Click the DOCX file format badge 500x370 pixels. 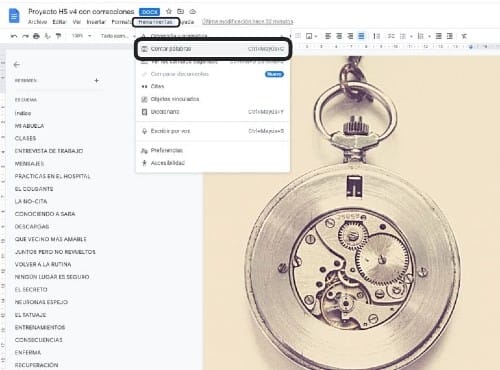pos(150,12)
